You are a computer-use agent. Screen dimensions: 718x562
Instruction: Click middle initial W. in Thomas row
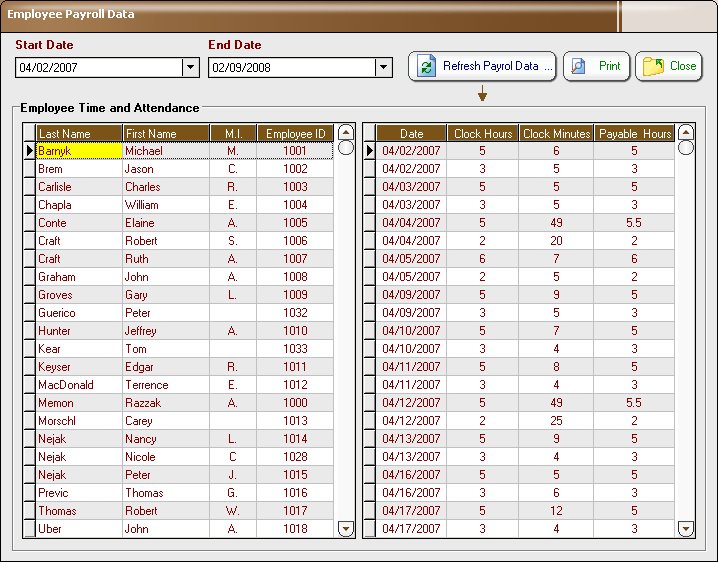pyautogui.click(x=233, y=511)
